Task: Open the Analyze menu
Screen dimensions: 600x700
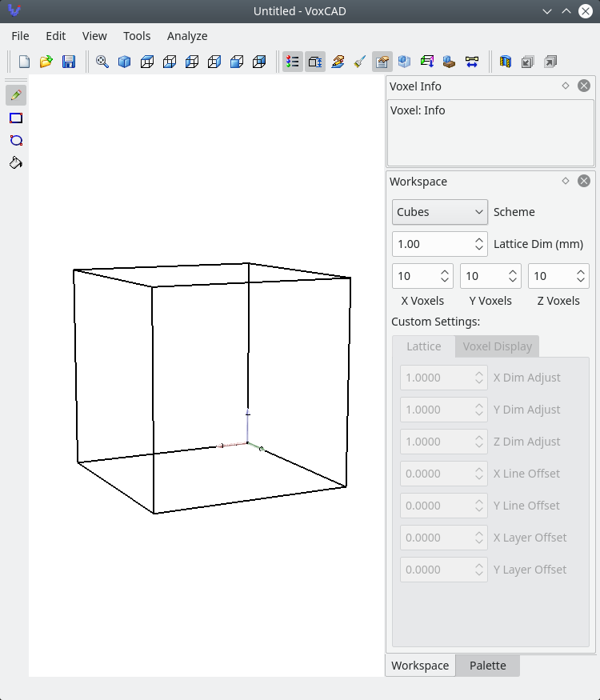Action: [x=187, y=36]
